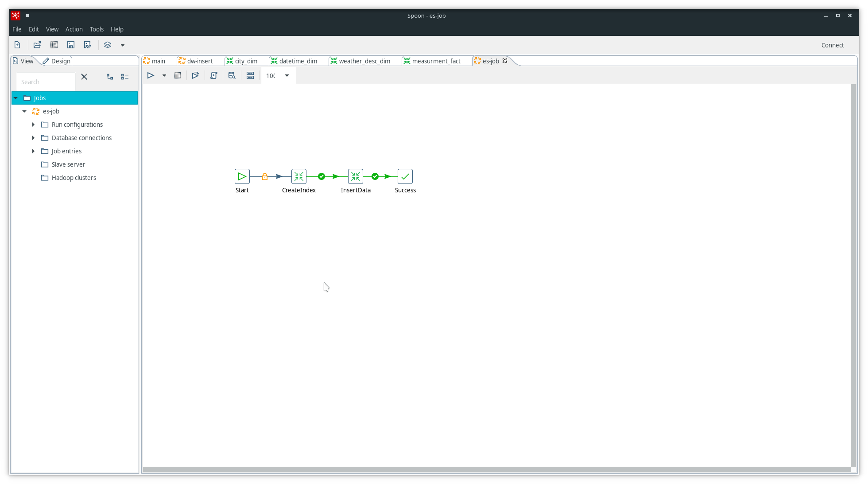Open the Tools menu
This screenshot has height=484, width=868.
pyautogui.click(x=97, y=29)
